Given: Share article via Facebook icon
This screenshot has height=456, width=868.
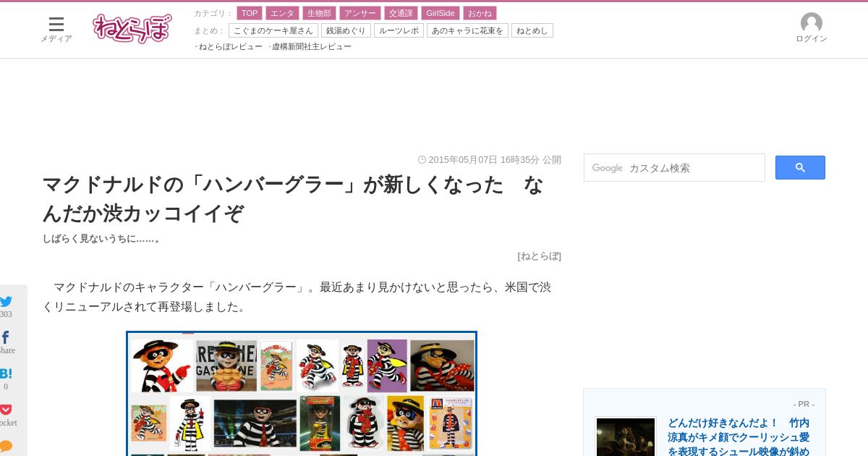Looking at the screenshot, I should click(5, 337).
